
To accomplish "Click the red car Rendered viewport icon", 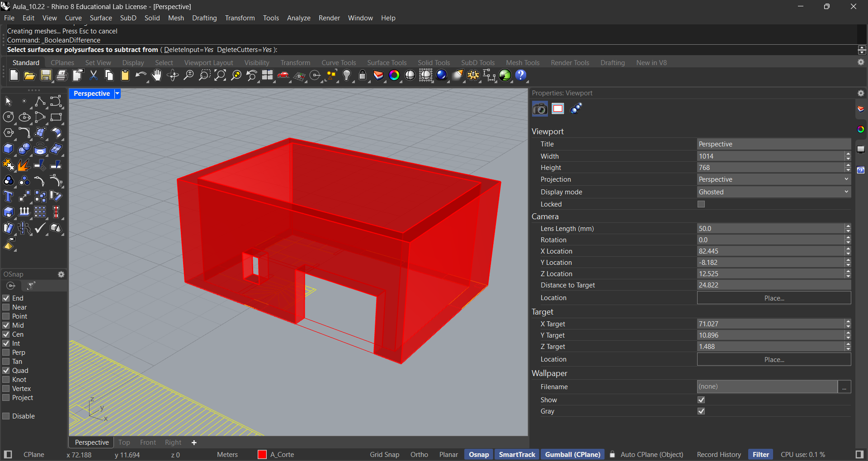I will coord(283,75).
